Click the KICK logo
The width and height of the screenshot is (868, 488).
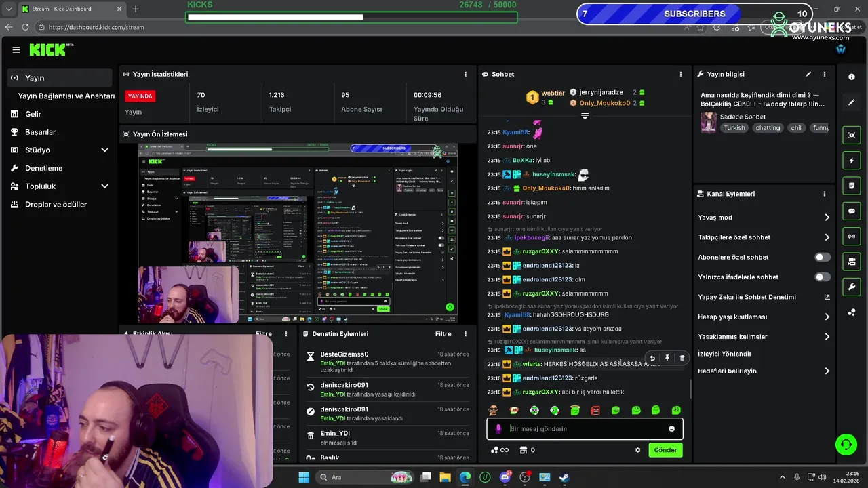click(49, 49)
